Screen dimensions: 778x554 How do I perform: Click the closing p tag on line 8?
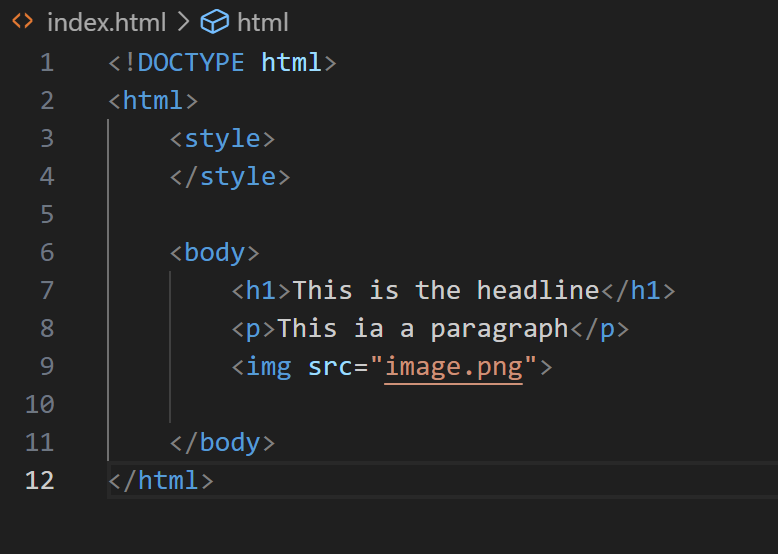coord(599,329)
